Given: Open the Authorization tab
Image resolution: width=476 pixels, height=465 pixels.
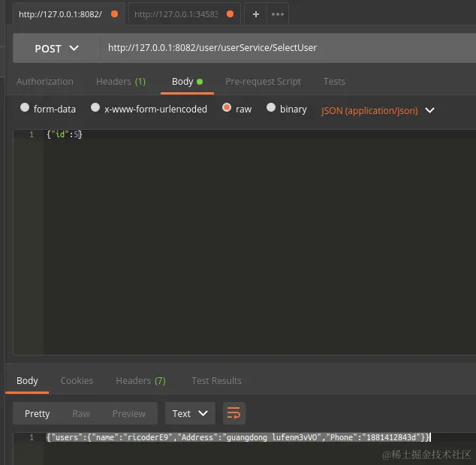Looking at the screenshot, I should (x=45, y=82).
